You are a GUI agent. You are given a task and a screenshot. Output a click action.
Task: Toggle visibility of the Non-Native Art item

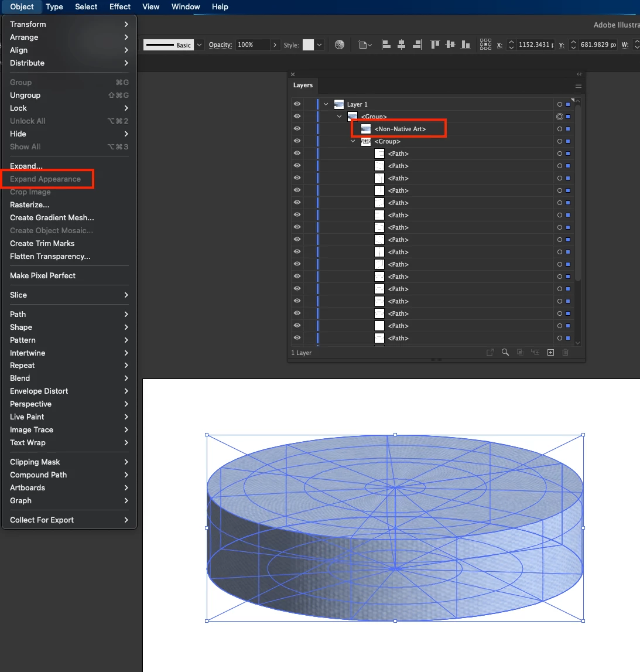(x=297, y=128)
